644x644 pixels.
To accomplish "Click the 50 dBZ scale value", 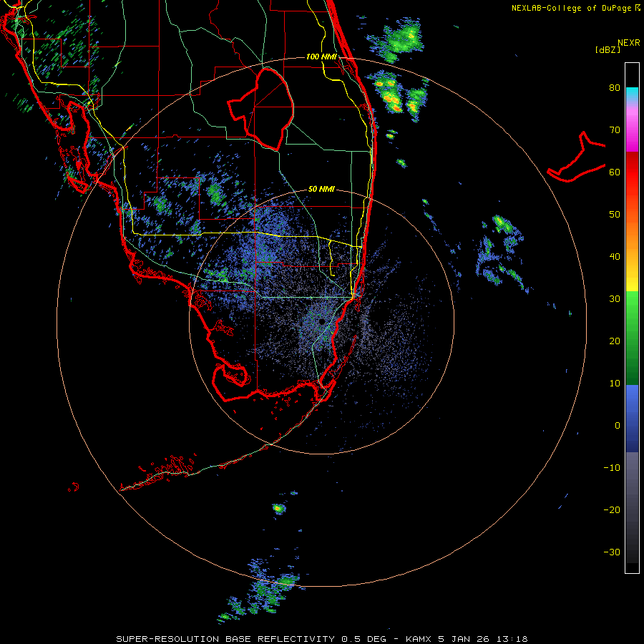I will coord(614,215).
